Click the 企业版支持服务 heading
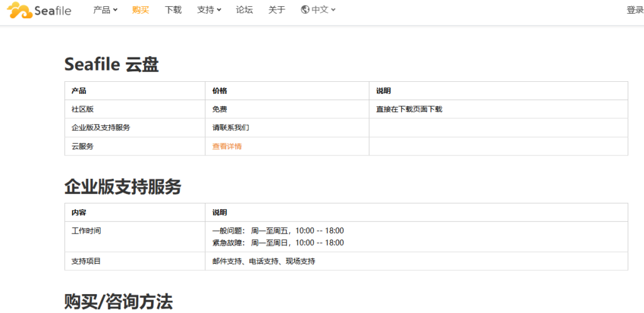The height and width of the screenshot is (313, 644). [123, 187]
